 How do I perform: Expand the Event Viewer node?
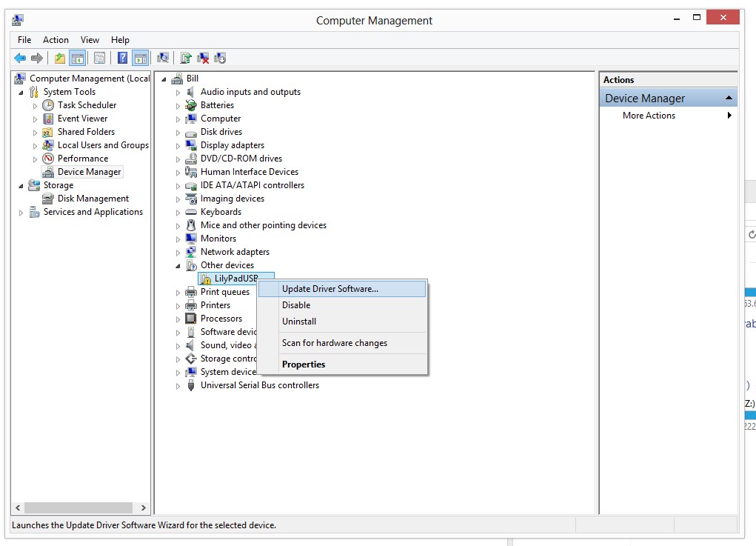35,119
